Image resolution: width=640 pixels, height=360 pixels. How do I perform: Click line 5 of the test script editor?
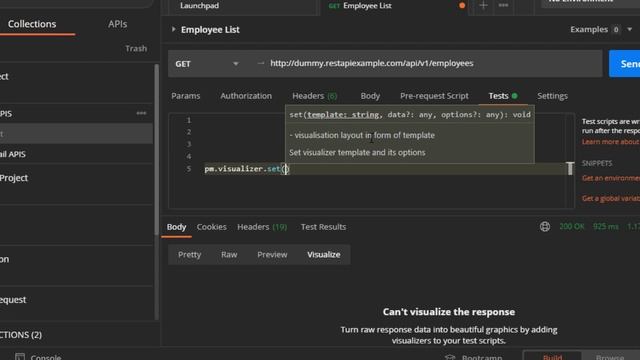(384, 169)
